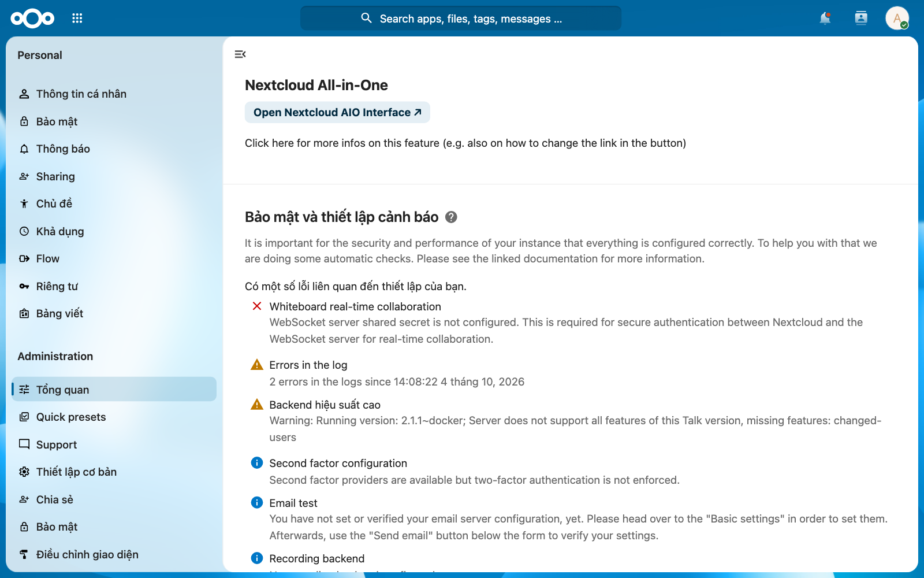Select Tổng quan in Administration
The image size is (924, 578).
click(x=114, y=390)
